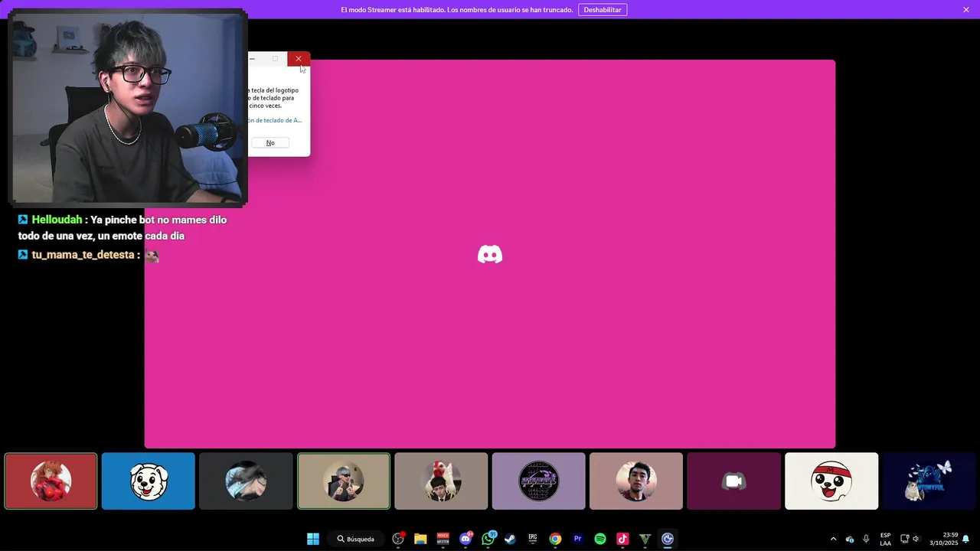Expand the hidden system tray icons chevron
Image resolution: width=980 pixels, height=551 pixels.
point(834,539)
